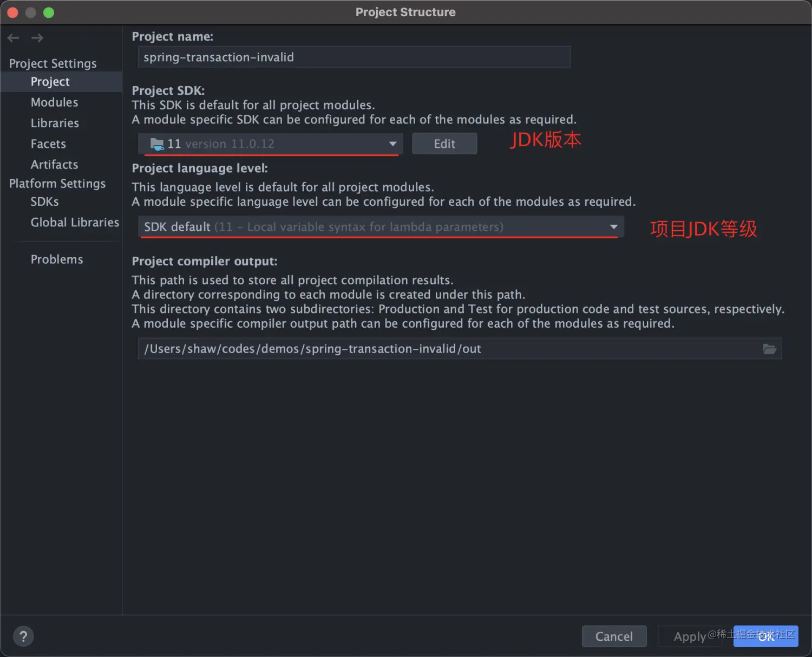Click the Project Structure title text
The image size is (812, 657).
(x=405, y=12)
